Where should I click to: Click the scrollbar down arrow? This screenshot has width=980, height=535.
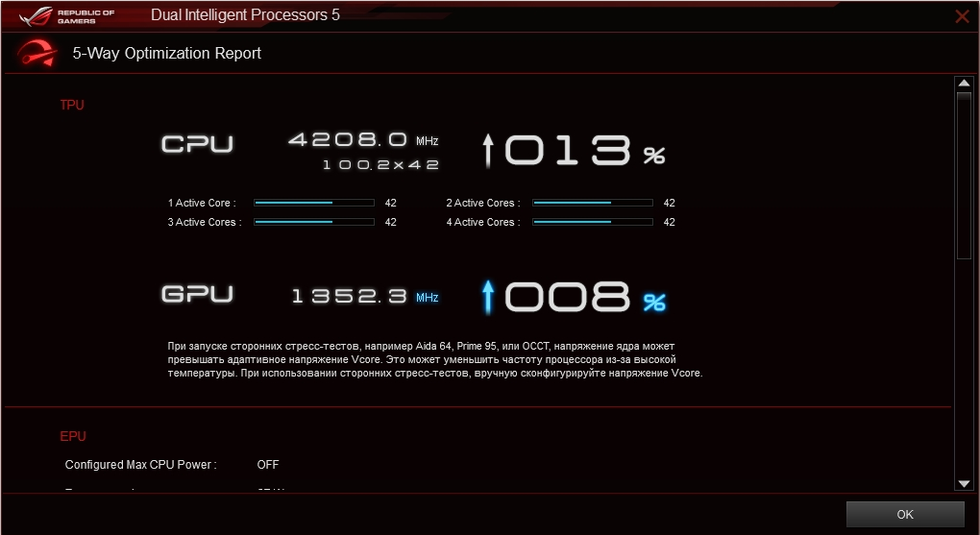tap(964, 483)
